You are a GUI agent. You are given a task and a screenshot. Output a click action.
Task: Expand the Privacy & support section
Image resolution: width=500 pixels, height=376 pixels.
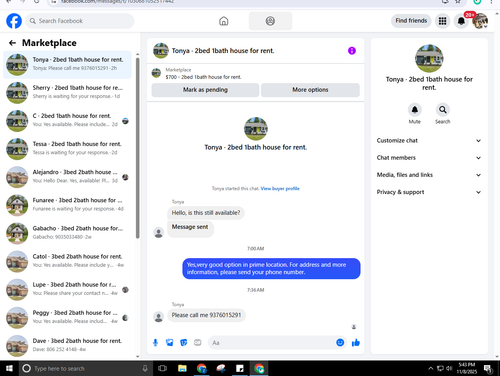pos(429,192)
